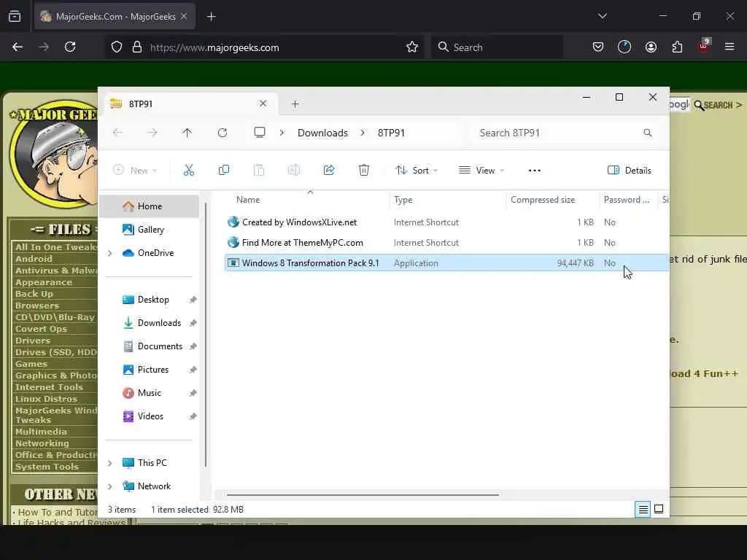Select the MajorGeeks.Com browser tab
The width and height of the screenshot is (747, 560).
115,17
